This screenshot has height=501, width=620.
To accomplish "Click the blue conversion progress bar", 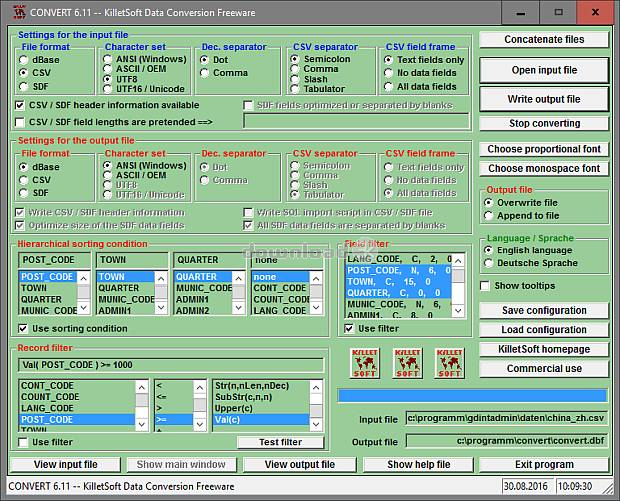I will (x=473, y=396).
